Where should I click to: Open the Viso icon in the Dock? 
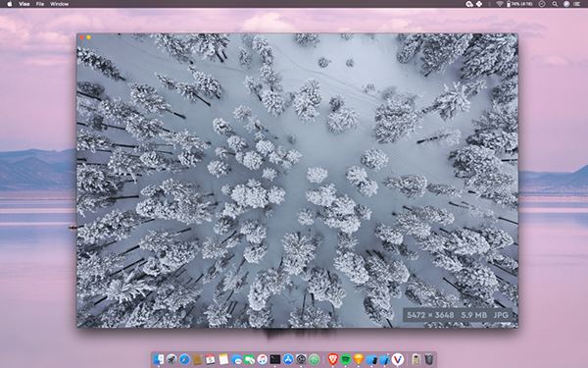tap(398, 359)
